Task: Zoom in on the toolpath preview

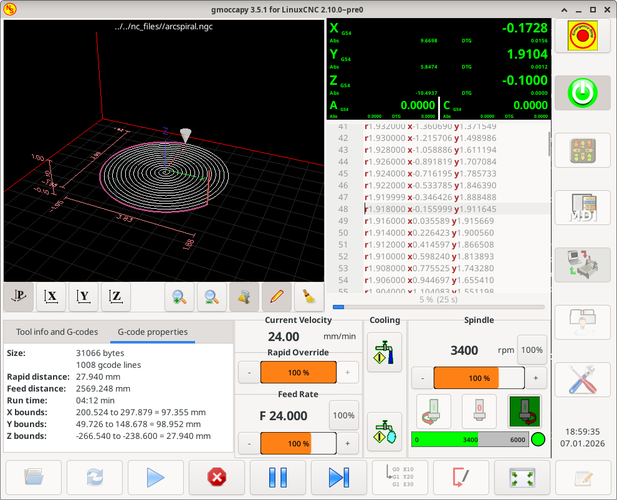Action: tap(180, 296)
